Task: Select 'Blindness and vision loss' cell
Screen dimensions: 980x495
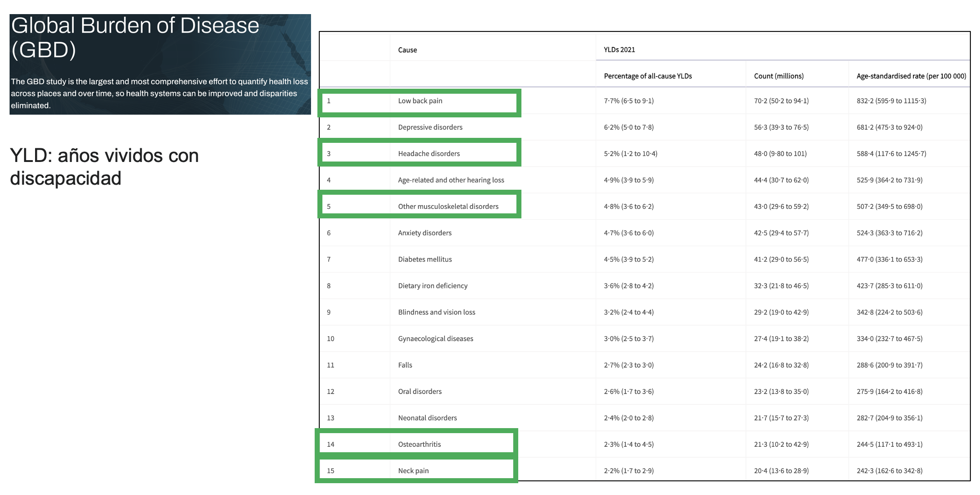Action: coord(436,312)
